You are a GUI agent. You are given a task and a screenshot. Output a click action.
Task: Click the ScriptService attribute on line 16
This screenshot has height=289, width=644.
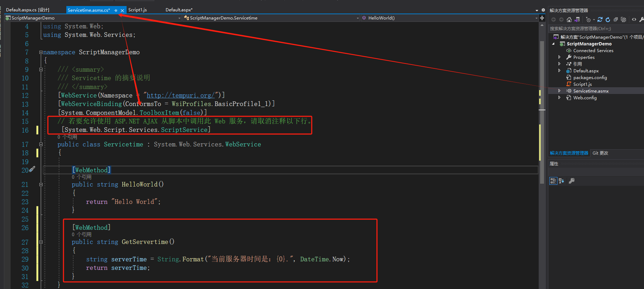pos(184,130)
